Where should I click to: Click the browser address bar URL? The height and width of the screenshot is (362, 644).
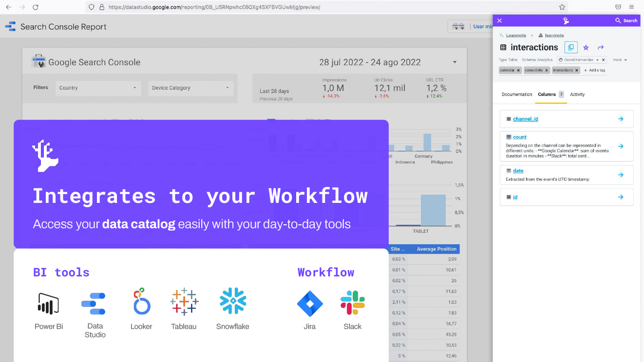214,7
